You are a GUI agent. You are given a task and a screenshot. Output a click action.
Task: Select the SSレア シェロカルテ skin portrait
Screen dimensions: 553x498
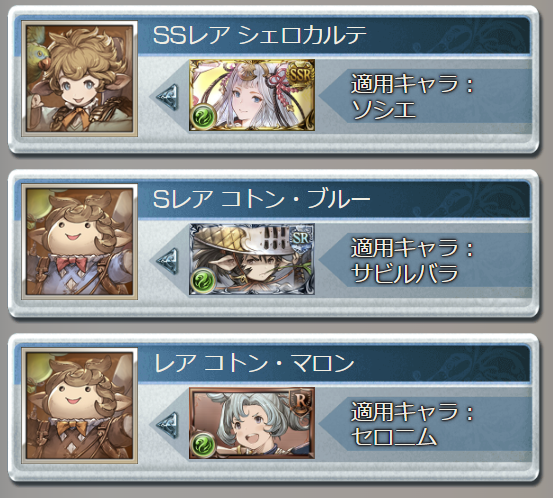79,79
